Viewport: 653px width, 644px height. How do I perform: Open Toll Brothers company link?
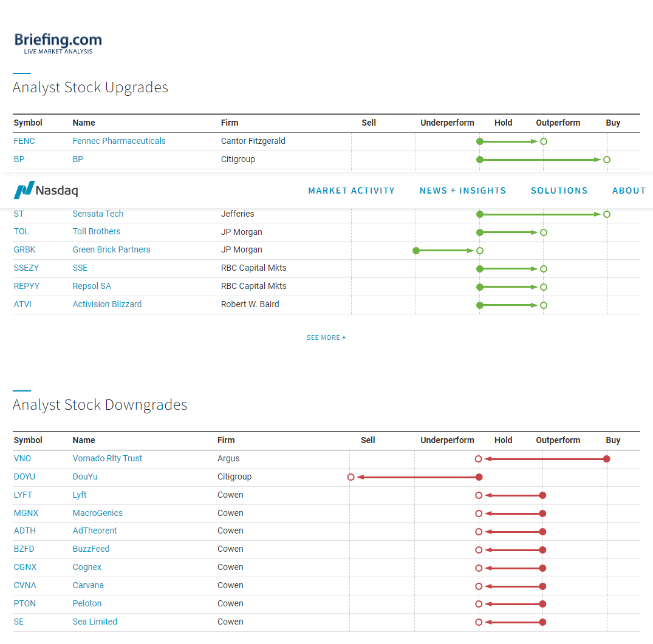96,231
